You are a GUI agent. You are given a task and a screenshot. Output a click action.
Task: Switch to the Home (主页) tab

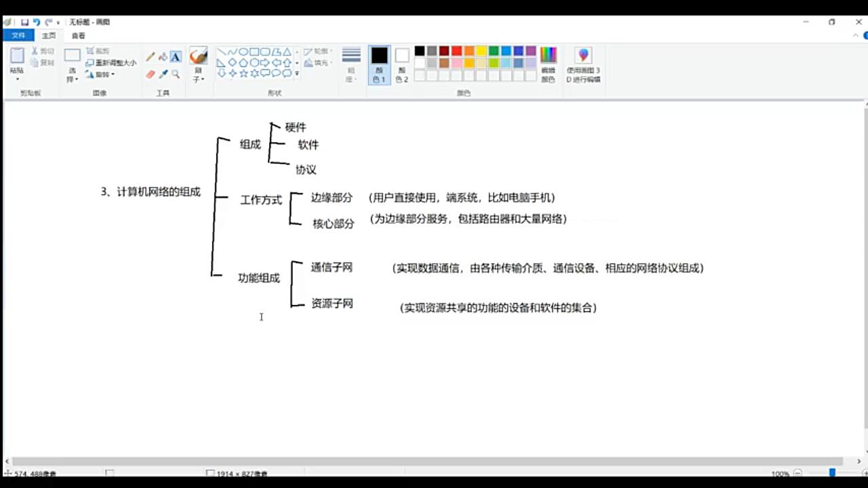49,36
